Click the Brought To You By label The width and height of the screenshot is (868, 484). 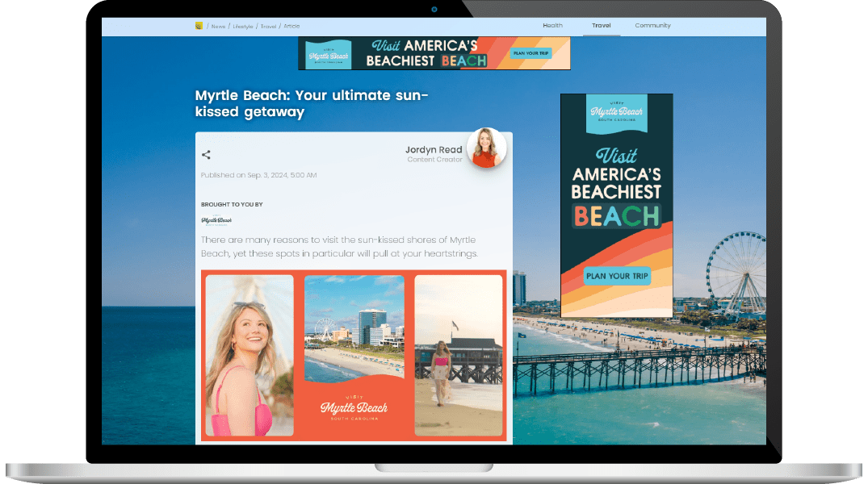232,205
